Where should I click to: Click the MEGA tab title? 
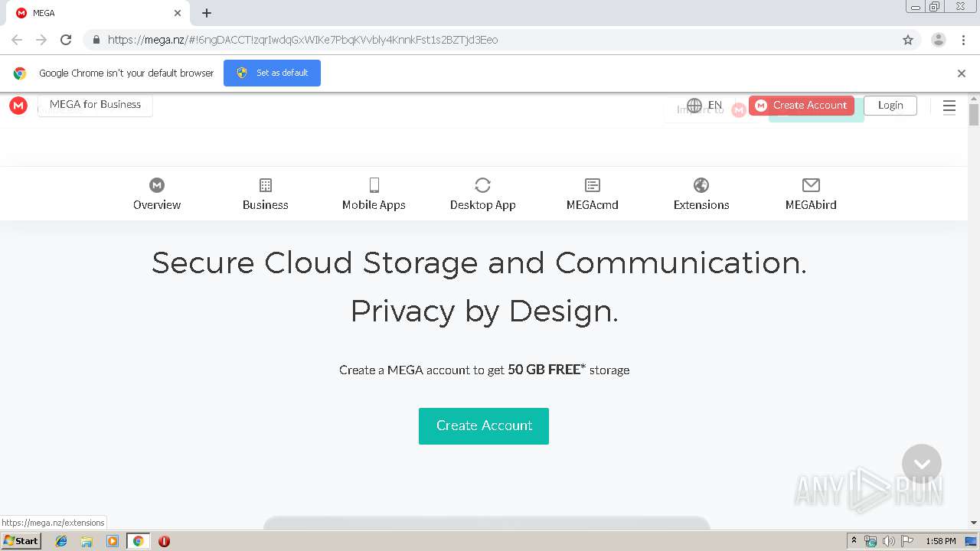tap(44, 13)
